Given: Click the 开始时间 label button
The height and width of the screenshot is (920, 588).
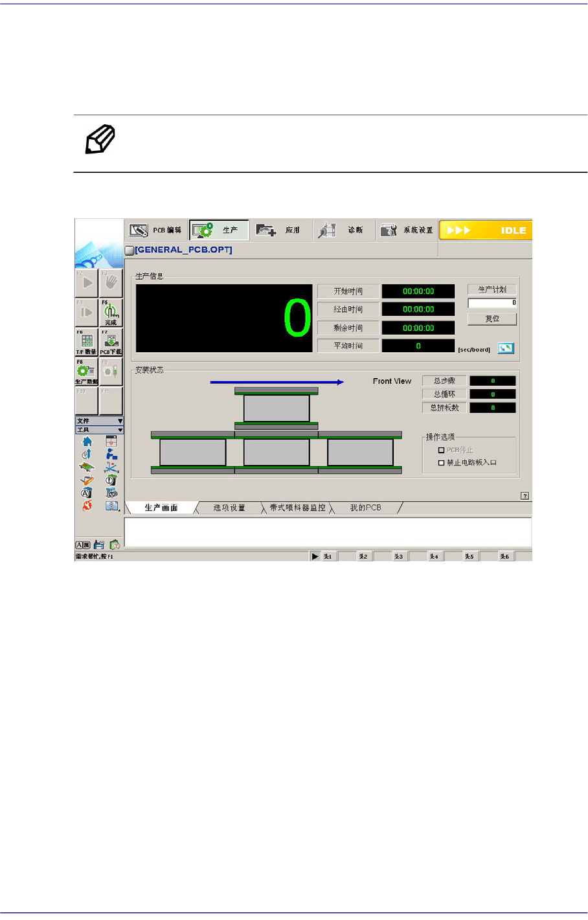Looking at the screenshot, I should coord(348,291).
